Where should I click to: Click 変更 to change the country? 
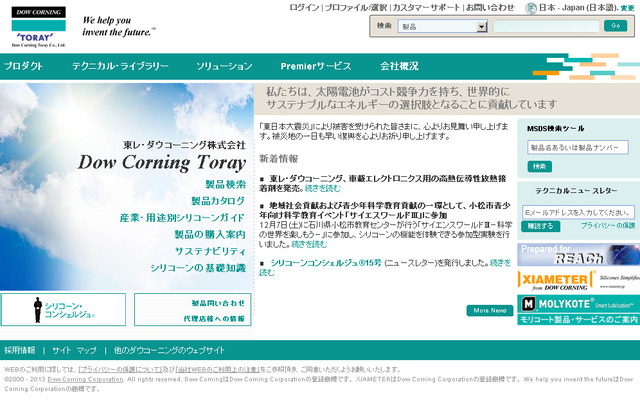pyautogui.click(x=627, y=8)
